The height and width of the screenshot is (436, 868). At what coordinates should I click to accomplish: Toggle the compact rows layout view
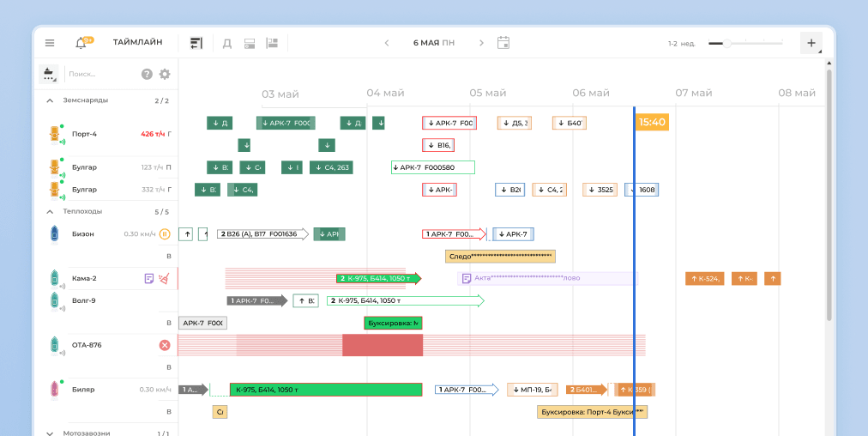250,43
